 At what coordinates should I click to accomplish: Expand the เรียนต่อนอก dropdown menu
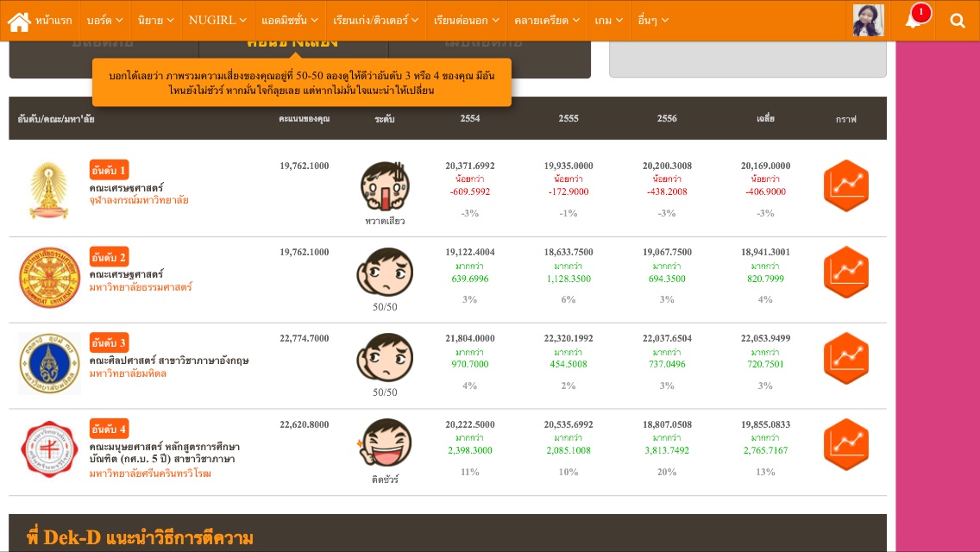click(466, 21)
